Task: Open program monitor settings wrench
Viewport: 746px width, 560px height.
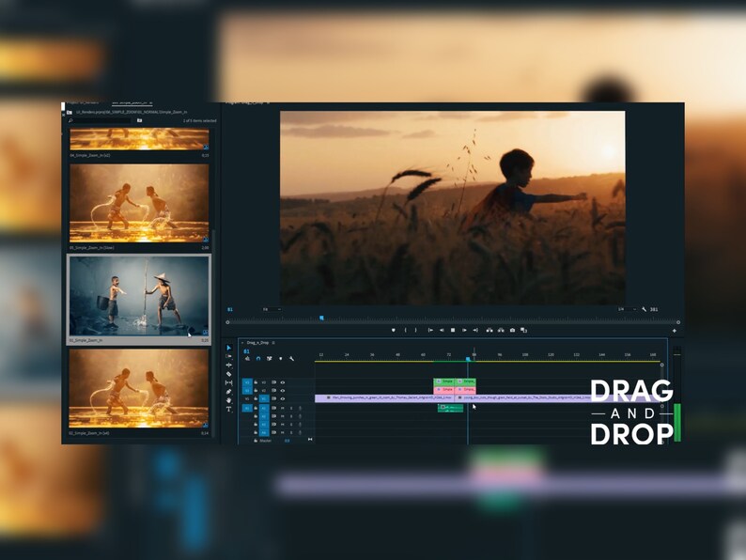Action: coord(645,309)
